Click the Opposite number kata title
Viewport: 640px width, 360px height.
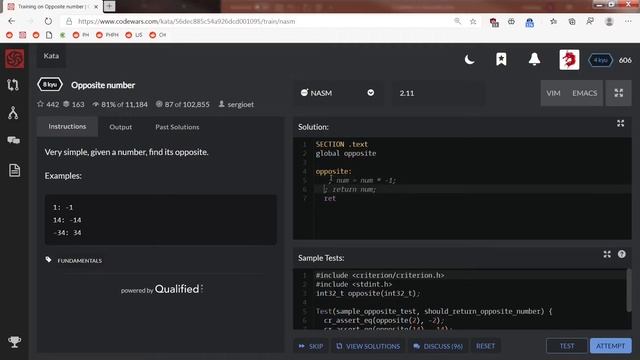coord(103,85)
